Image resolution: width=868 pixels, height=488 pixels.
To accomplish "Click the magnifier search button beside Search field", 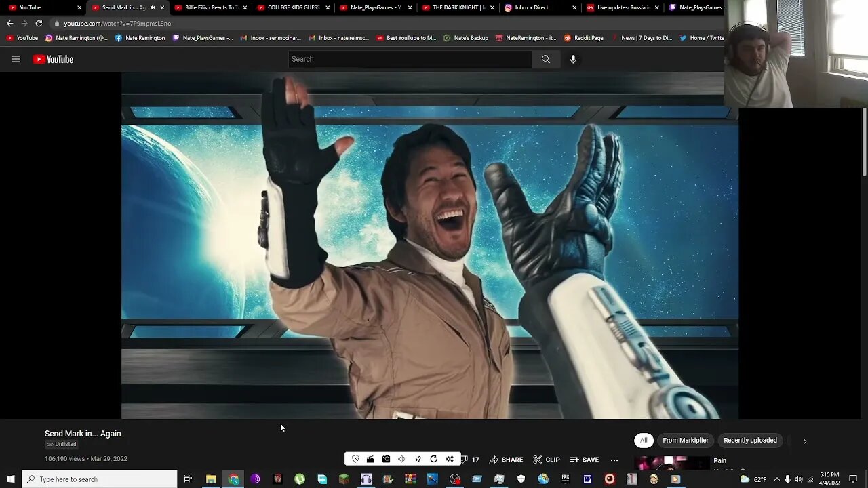I will pyautogui.click(x=545, y=59).
